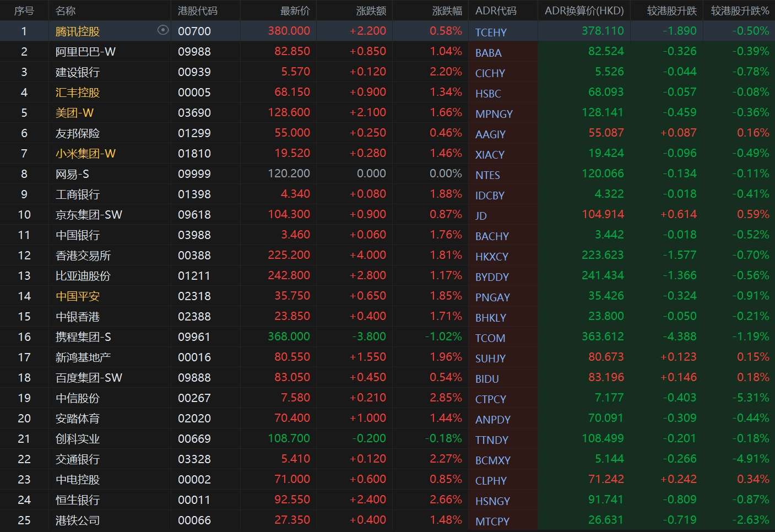The width and height of the screenshot is (775, 532).
Task: Click the HKXCY ADR code
Action: (492, 257)
